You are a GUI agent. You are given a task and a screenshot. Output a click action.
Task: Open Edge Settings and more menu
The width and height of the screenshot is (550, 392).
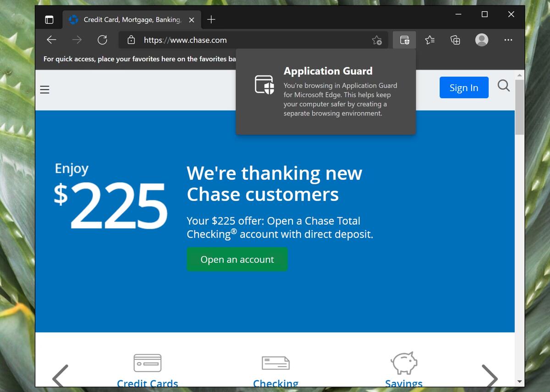coord(508,40)
